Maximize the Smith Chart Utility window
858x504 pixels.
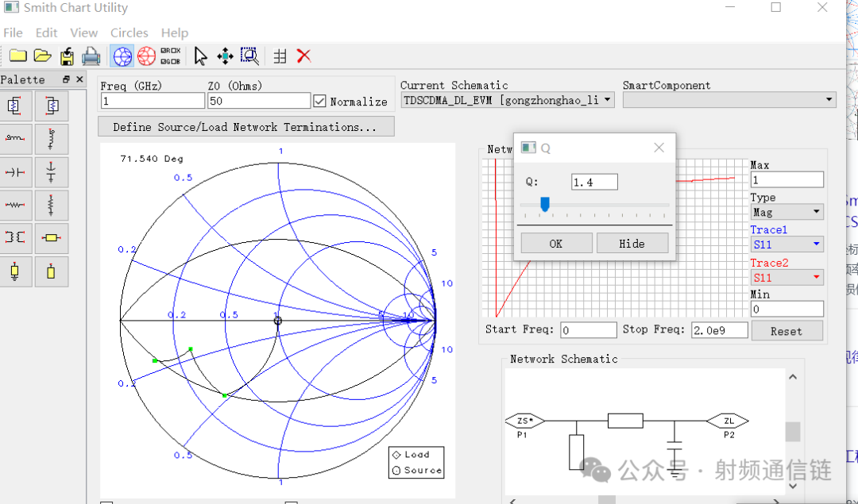(776, 7)
